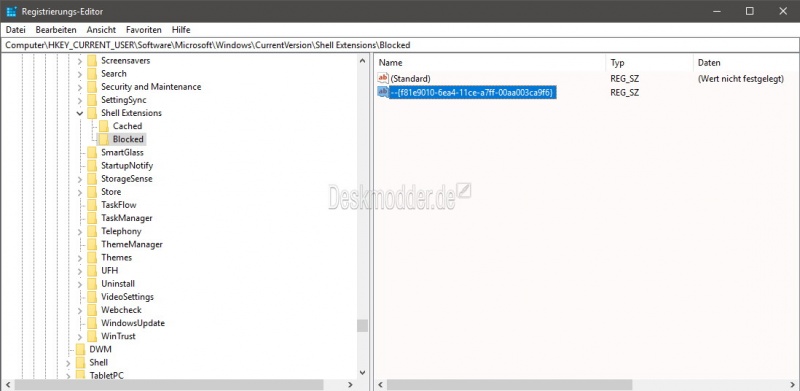Collapse the Shell Extensions tree node

80,113
